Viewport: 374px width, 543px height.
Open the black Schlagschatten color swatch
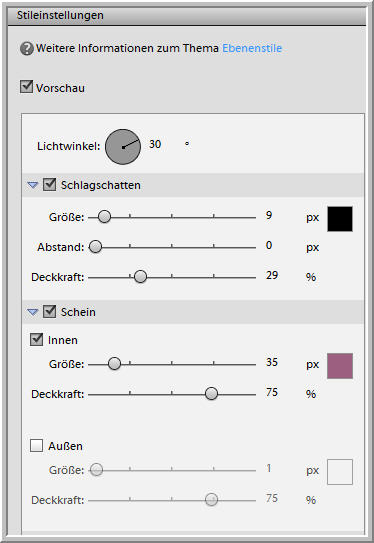tap(340, 219)
